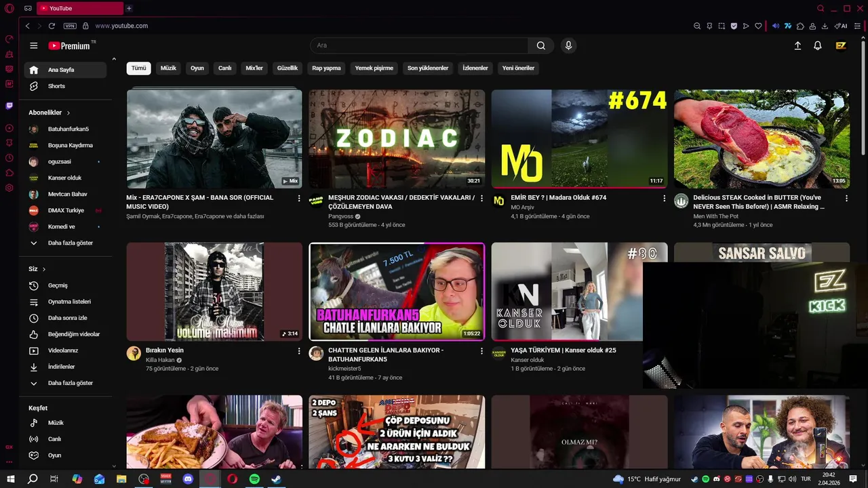Viewport: 868px width, 488px height.
Task: Click the Opera GX menu logo
Action: pos(9,8)
